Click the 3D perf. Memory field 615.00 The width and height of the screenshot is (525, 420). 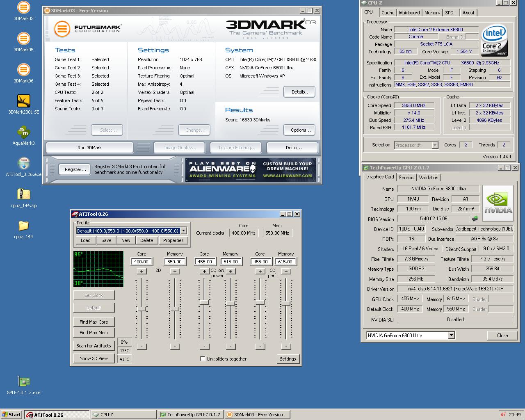click(x=285, y=262)
